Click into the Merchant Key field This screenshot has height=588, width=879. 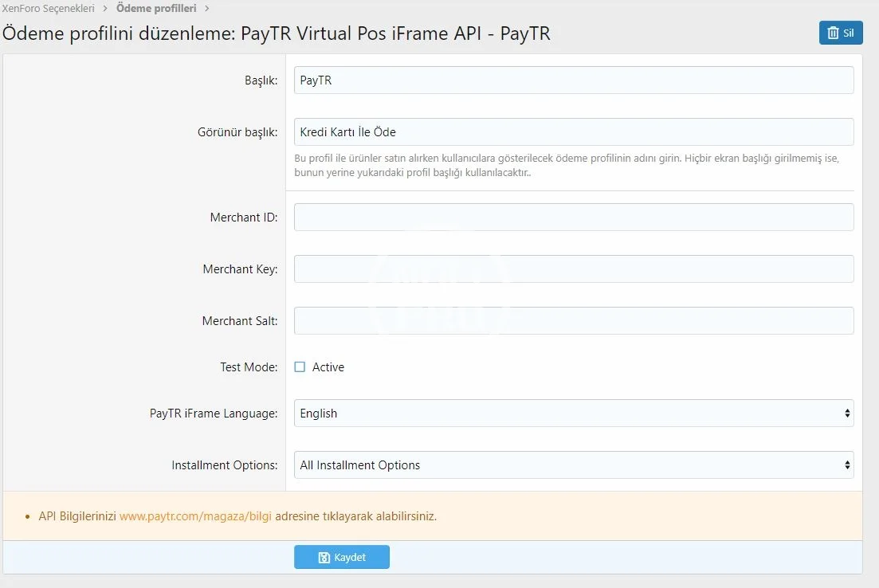pos(573,269)
